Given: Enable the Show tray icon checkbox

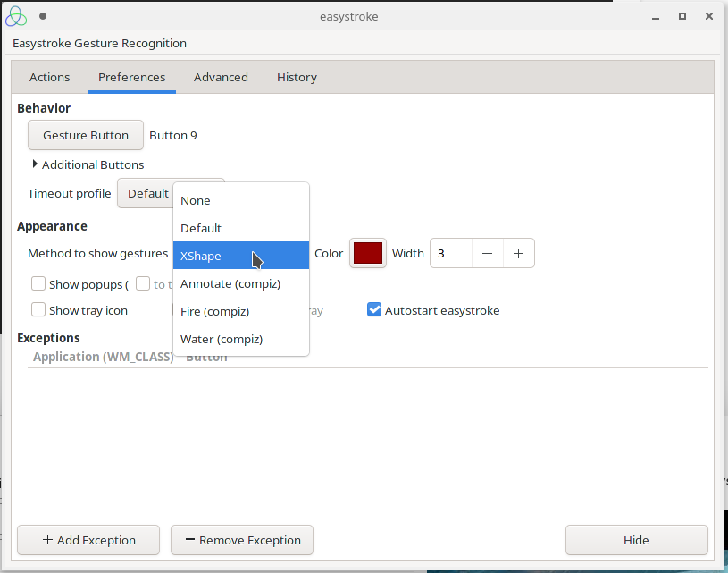Looking at the screenshot, I should click(38, 309).
